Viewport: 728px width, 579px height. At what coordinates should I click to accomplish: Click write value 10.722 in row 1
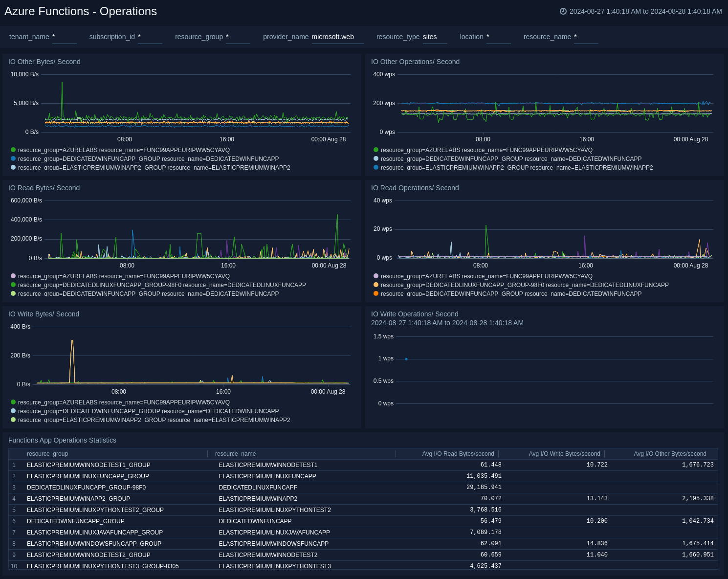(x=597, y=465)
